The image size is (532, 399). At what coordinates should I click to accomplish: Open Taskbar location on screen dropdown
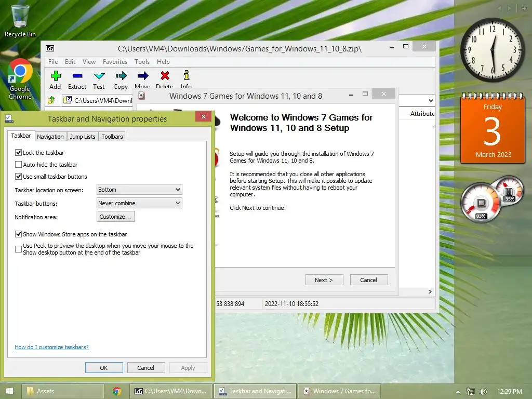(x=139, y=190)
